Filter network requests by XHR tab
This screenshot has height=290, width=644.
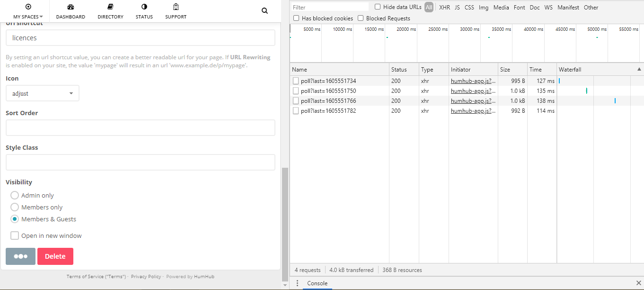coord(444,7)
